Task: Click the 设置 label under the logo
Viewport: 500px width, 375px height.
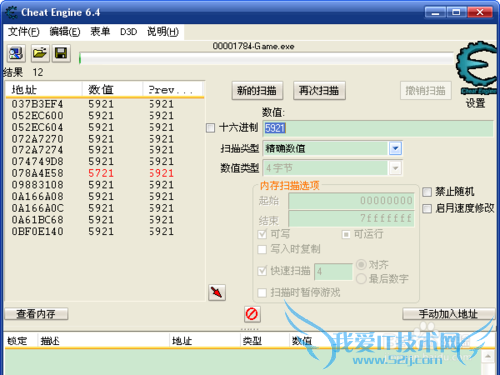Action: pyautogui.click(x=475, y=103)
